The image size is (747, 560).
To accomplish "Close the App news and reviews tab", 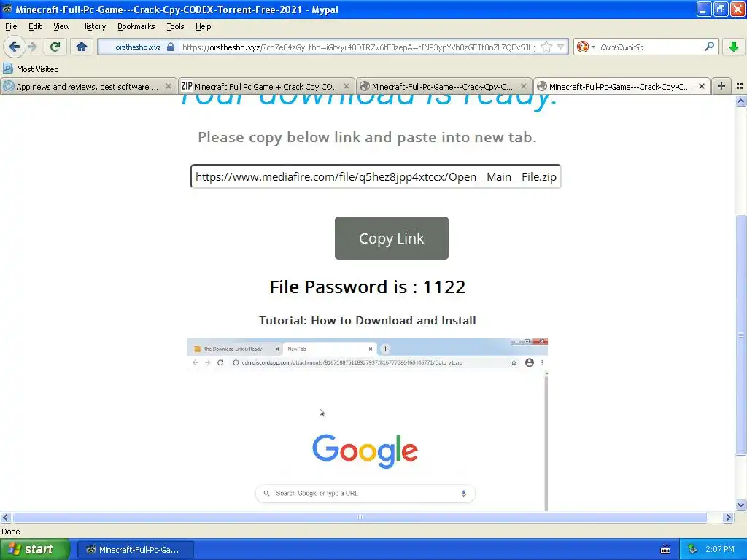I will pos(169,86).
